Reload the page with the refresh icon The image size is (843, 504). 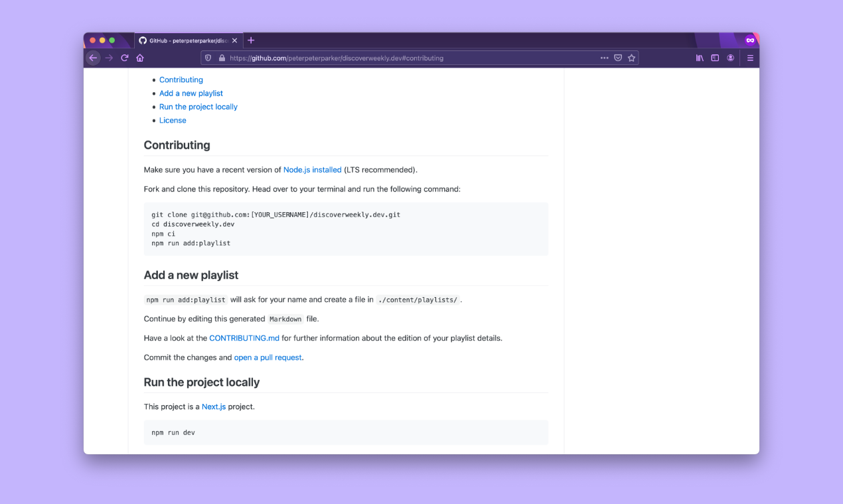coord(124,58)
